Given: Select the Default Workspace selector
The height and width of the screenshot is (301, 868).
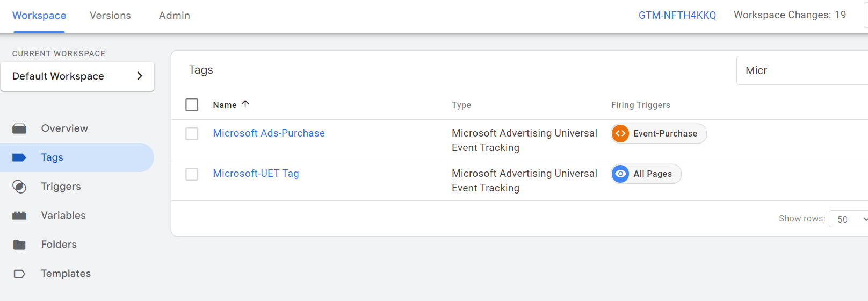Looking at the screenshot, I should [77, 76].
